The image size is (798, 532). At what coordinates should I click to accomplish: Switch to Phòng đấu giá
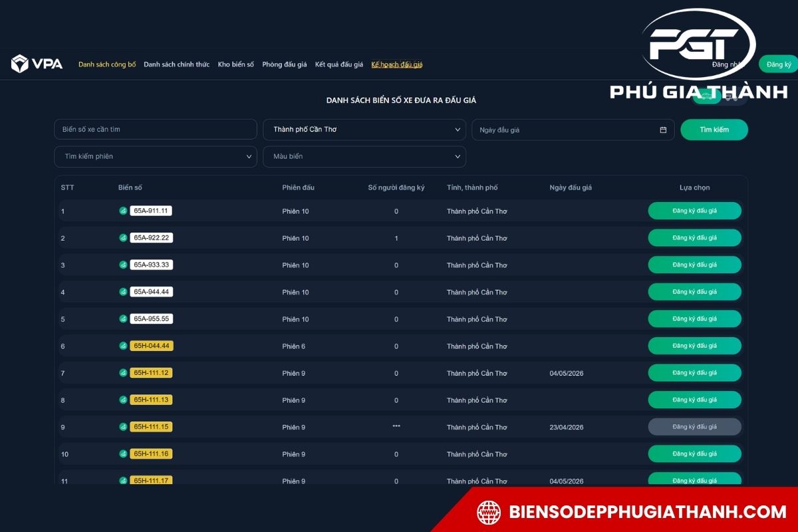point(285,65)
